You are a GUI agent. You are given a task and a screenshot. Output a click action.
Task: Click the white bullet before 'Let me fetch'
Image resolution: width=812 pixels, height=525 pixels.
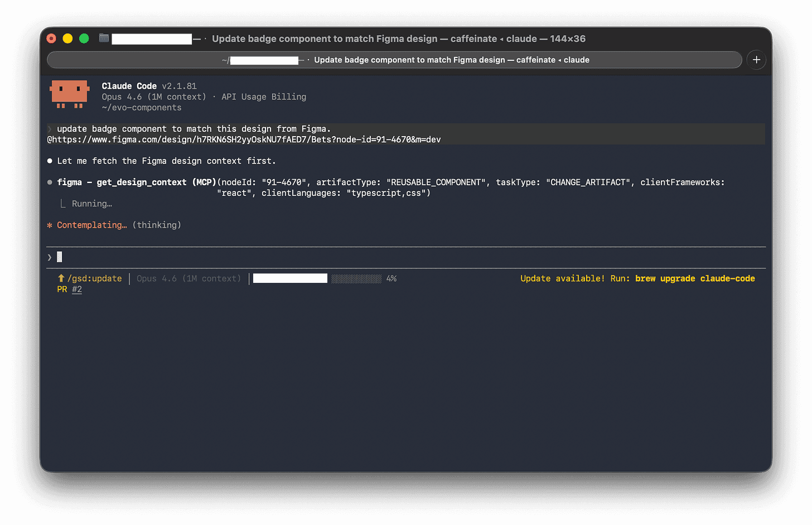tap(50, 161)
